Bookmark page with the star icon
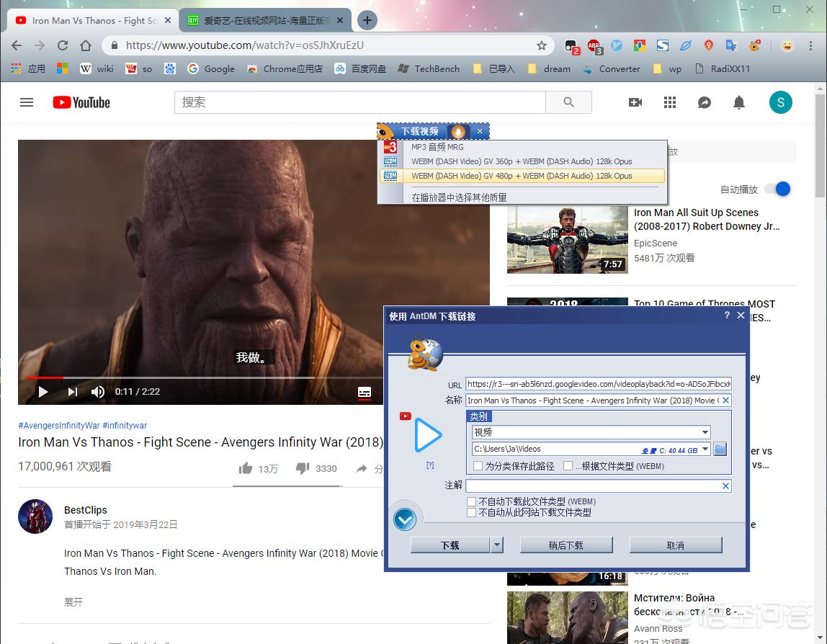 [x=542, y=45]
